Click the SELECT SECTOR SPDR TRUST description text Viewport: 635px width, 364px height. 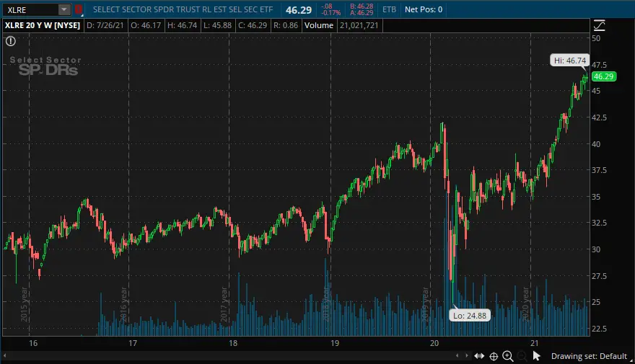point(183,9)
